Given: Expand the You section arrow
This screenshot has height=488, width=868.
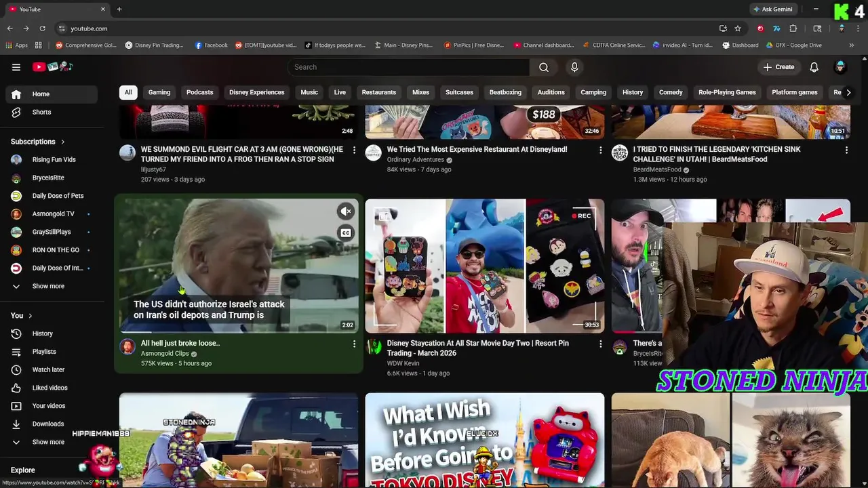Looking at the screenshot, I should pyautogui.click(x=30, y=316).
